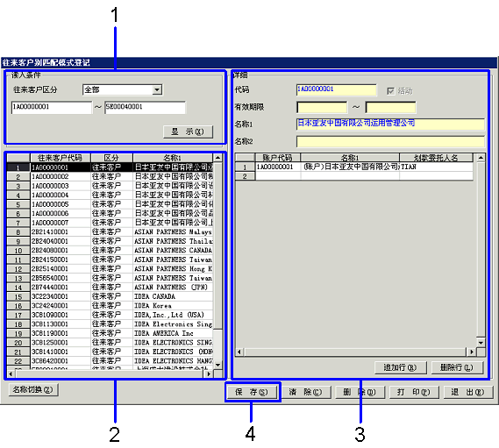This screenshot has width=499, height=448.
Task: Select customer row 2B21410001 in list
Action: pyautogui.click(x=110, y=232)
